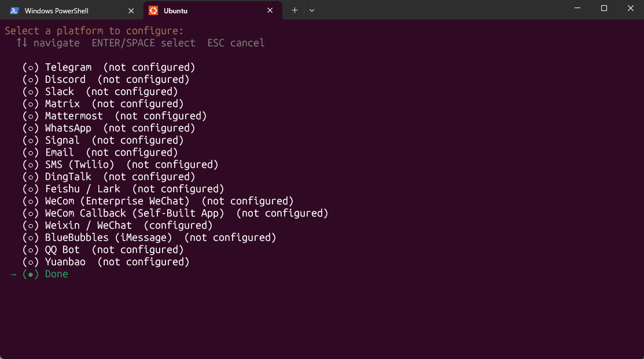Screen dimensions: 644x359
Task: Select the Yuanbao platform entry
Action: pos(65,262)
